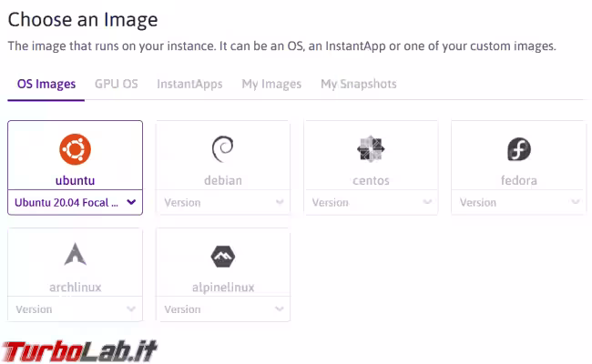
Task: Click the 'fedora' name label
Action: (518, 180)
